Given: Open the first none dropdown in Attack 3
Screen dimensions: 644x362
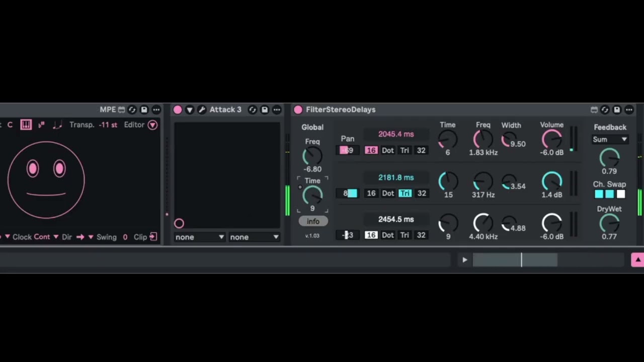Looking at the screenshot, I should [x=200, y=237].
